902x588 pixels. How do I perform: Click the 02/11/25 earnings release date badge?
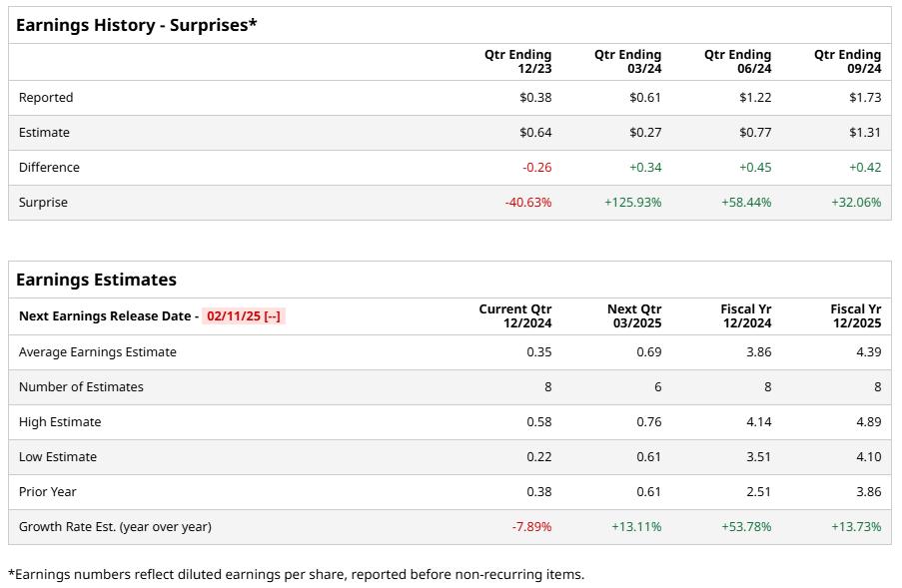tap(244, 316)
